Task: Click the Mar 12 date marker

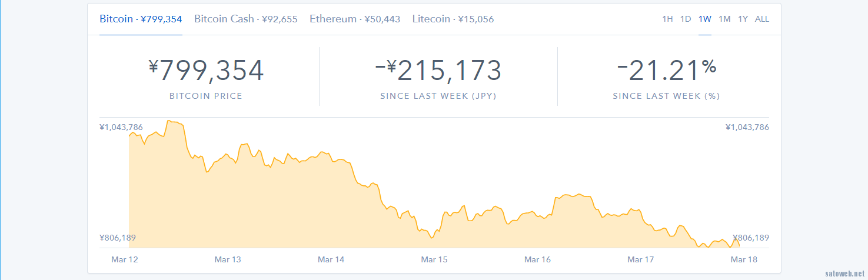Action: (125, 259)
